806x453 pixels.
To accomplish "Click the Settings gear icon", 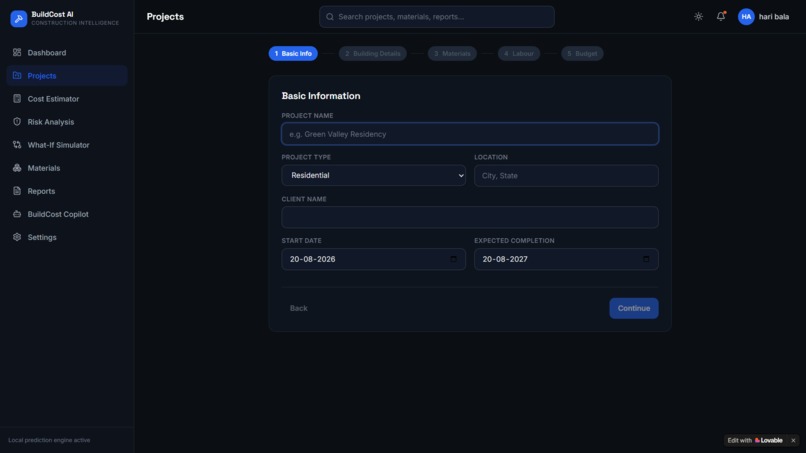I will pos(17,237).
